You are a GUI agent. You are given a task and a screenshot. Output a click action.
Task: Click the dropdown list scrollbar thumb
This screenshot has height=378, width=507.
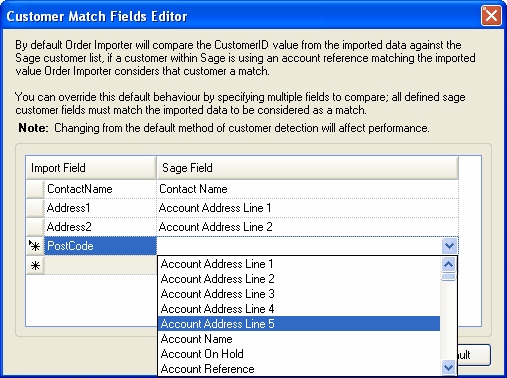[x=449, y=277]
